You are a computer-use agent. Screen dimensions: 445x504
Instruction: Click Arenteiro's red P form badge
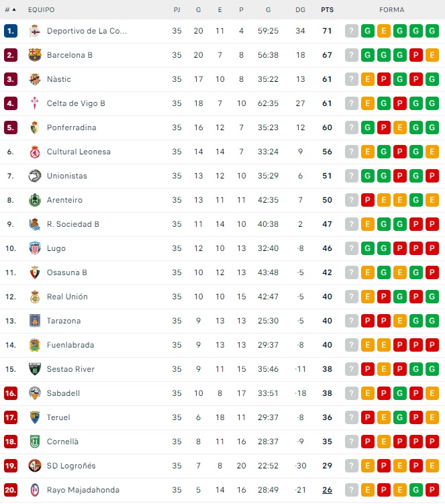pyautogui.click(x=368, y=200)
